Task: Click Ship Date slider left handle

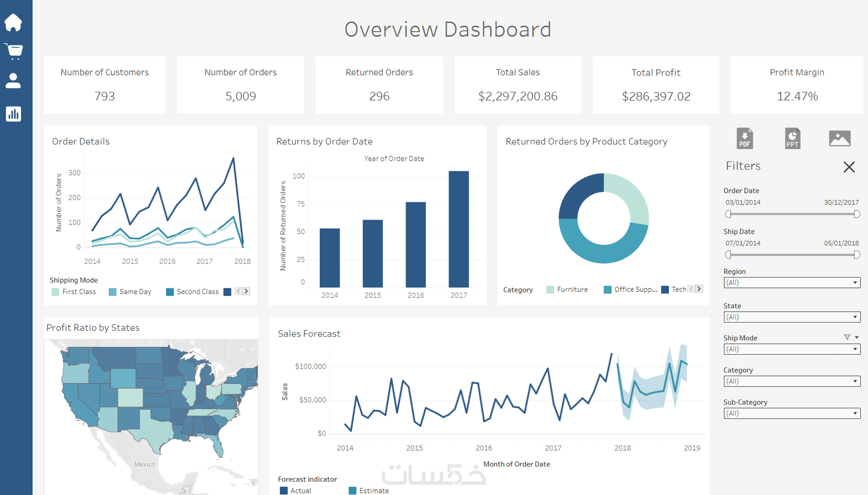Action: coord(729,255)
